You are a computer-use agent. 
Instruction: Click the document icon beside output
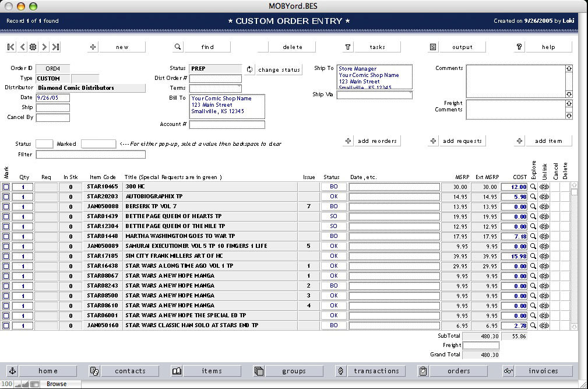click(433, 47)
